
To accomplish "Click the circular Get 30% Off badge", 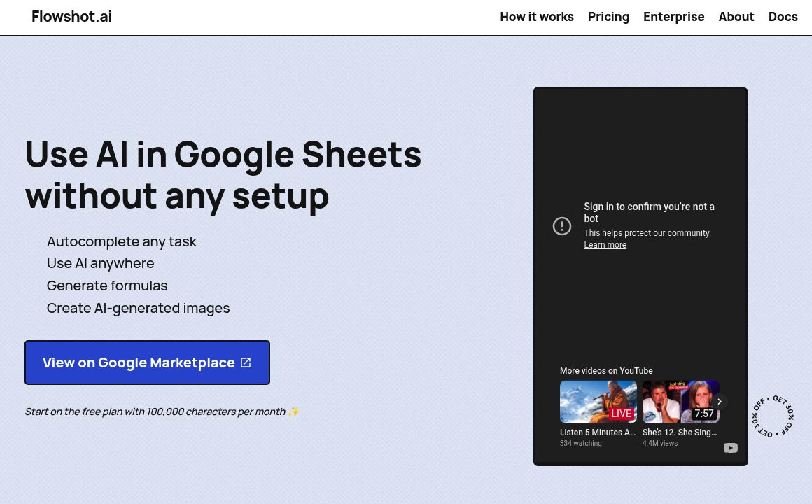I will point(772,416).
